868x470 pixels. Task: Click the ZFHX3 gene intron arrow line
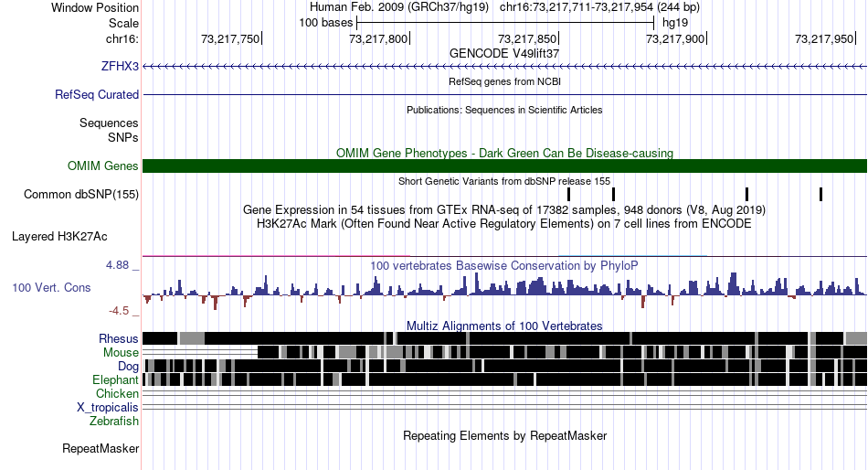pos(505,67)
